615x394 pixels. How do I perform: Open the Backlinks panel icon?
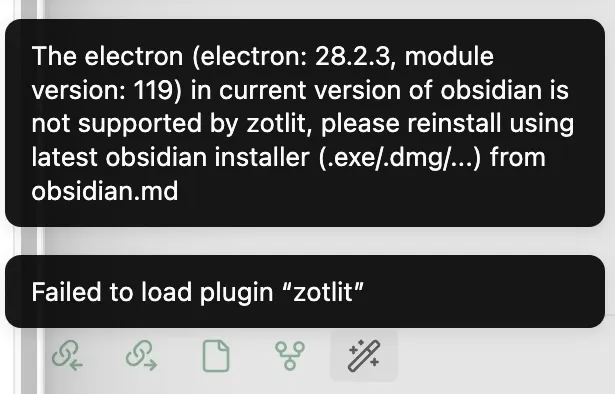click(67, 356)
